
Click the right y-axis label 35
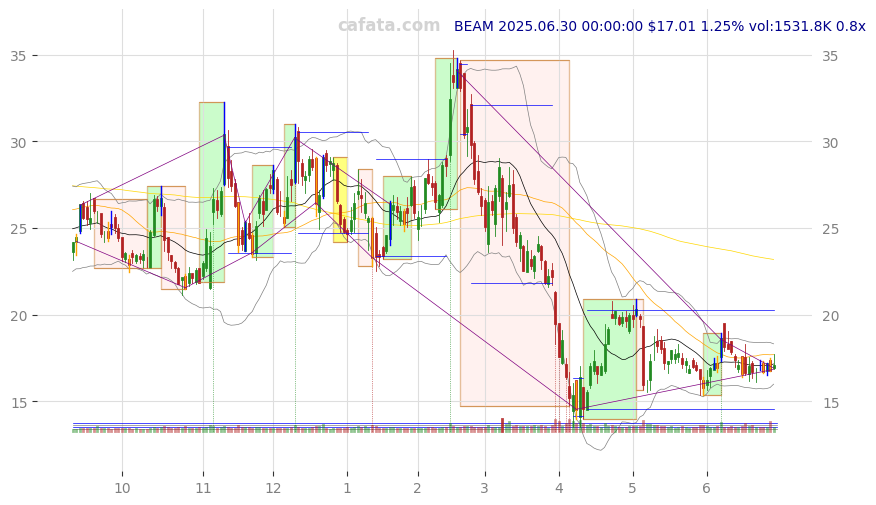point(830,56)
